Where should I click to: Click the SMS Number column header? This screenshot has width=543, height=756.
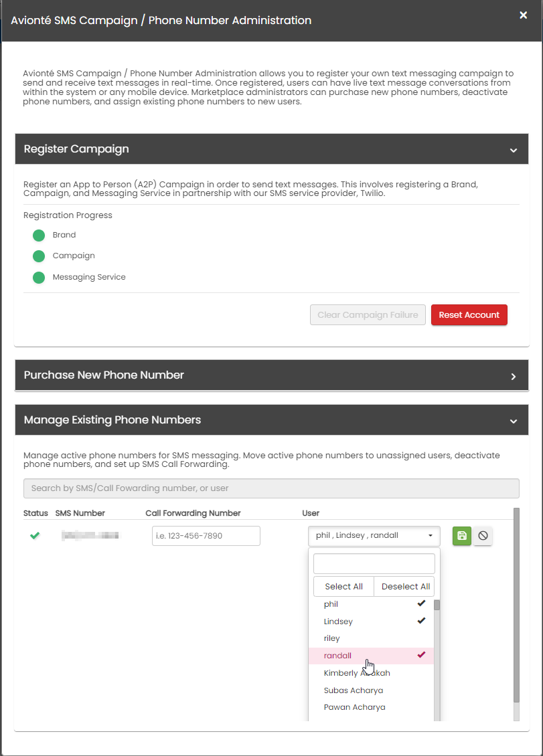pos(80,513)
